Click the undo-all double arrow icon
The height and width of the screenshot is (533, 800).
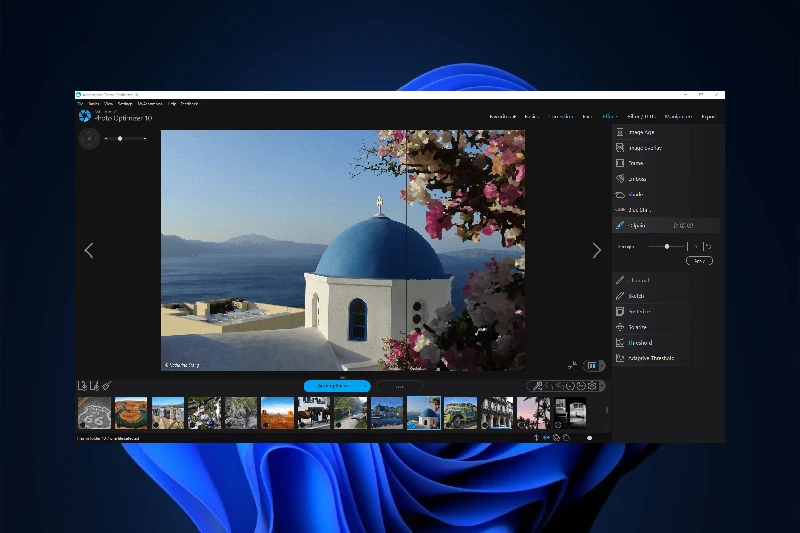point(560,386)
